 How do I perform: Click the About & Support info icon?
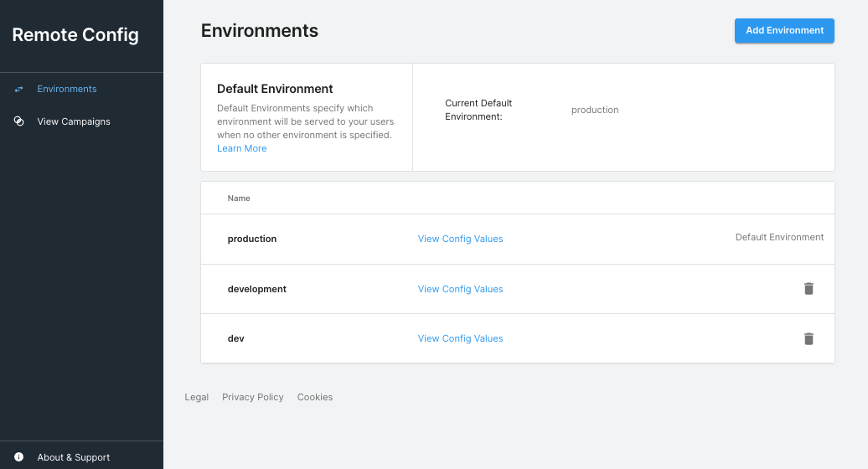(x=18, y=456)
